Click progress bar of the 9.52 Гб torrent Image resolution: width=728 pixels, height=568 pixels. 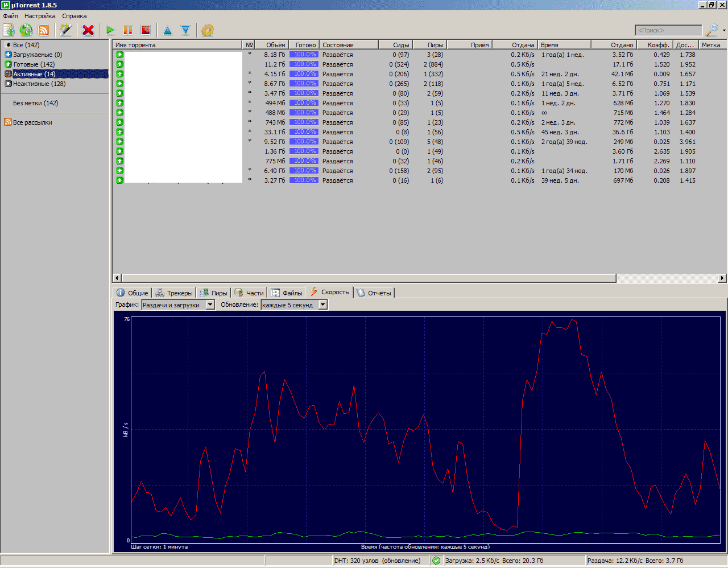pos(304,142)
